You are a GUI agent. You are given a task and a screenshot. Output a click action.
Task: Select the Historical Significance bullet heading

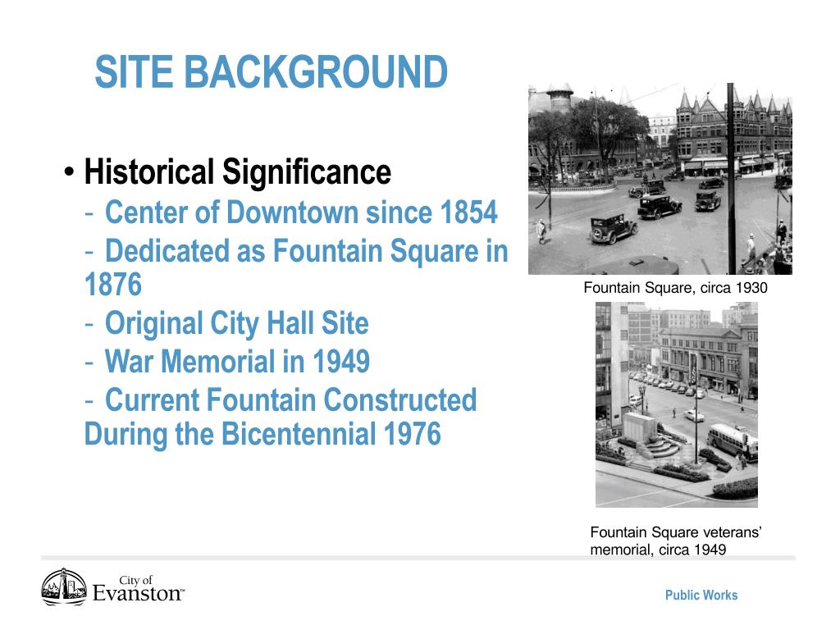click(237, 172)
